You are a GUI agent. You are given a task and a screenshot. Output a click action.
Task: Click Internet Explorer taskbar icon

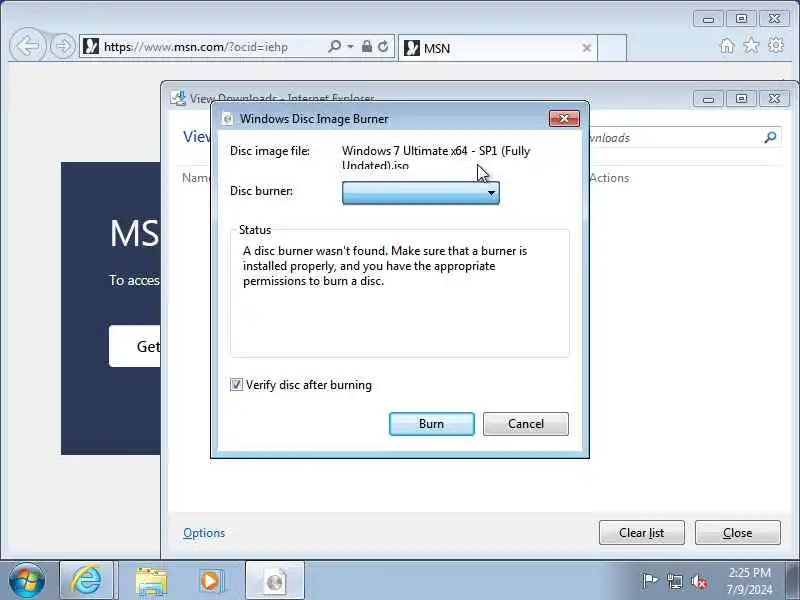[87, 580]
